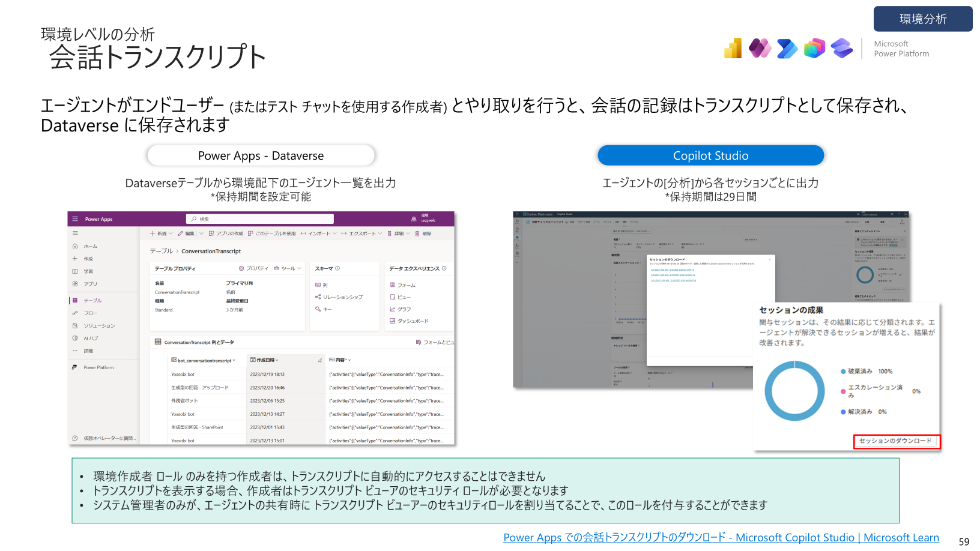
Task: Open AI ハブ in the Power Apps sidebar
Action: 85,338
